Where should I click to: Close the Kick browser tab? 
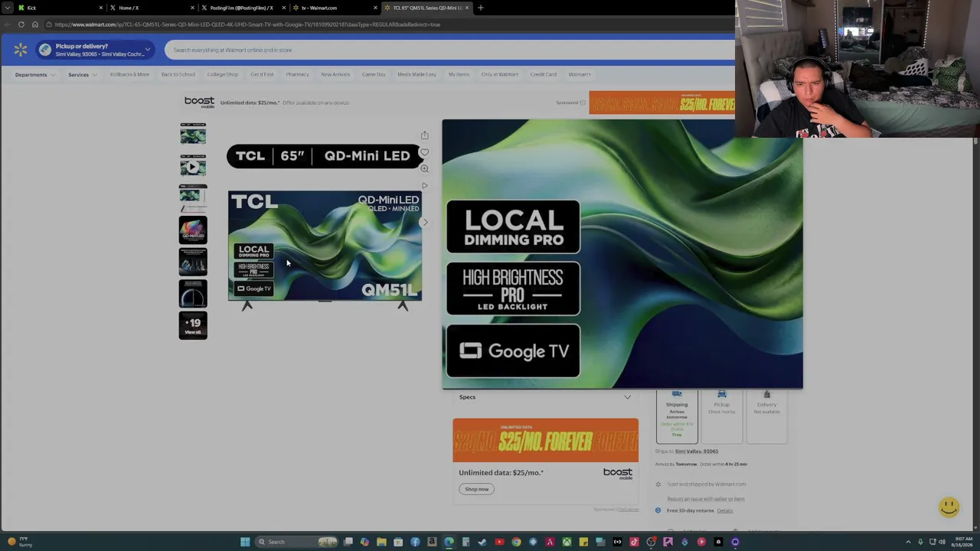(100, 8)
